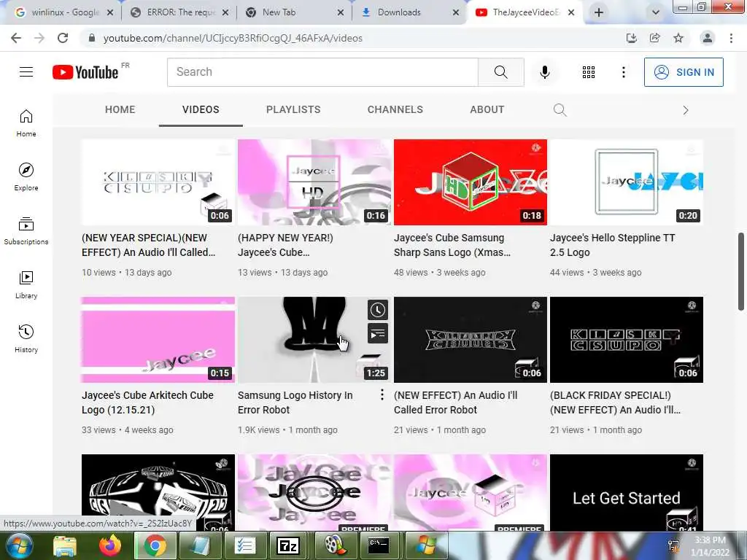The height and width of the screenshot is (560, 747).
Task: Reload the current browser page
Action: point(63,38)
